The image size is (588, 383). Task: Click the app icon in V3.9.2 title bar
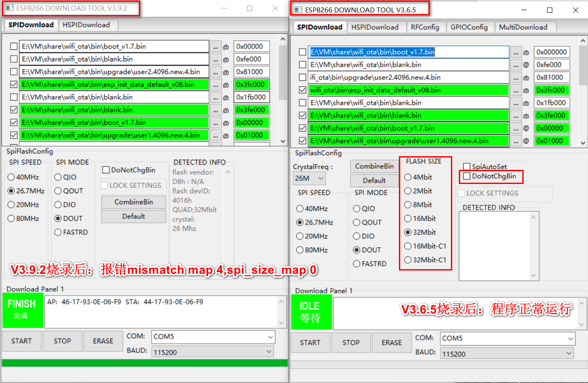[9, 8]
